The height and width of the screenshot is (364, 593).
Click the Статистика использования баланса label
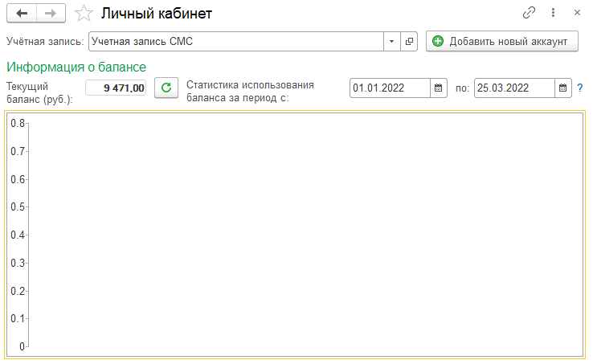tap(250, 91)
